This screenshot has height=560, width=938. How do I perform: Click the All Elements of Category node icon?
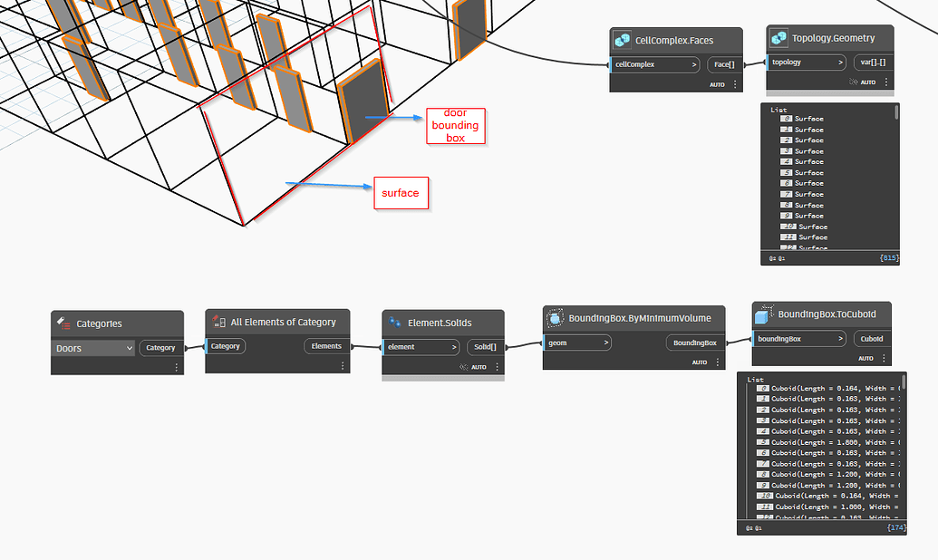click(219, 322)
